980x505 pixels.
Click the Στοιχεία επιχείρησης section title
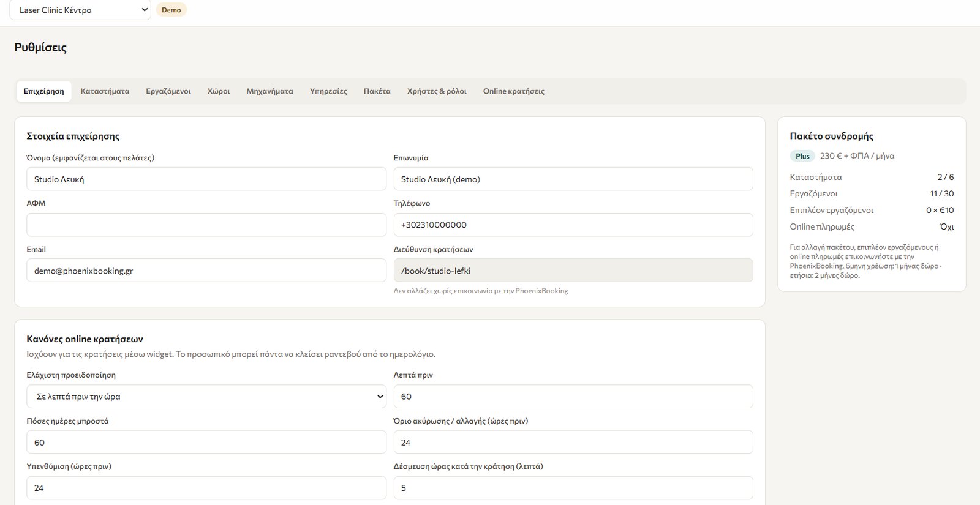pyautogui.click(x=73, y=136)
